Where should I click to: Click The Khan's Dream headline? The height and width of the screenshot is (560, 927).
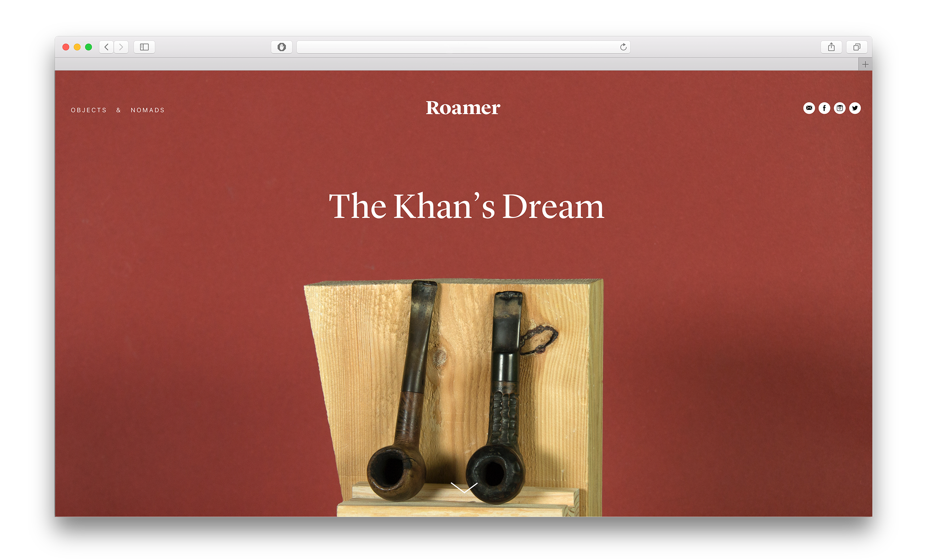(x=466, y=206)
